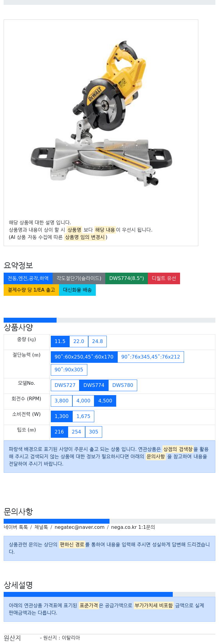Select cutting capacity 90°:76x345,45°:76x212
This screenshot has width=219, height=644.
[151, 357]
